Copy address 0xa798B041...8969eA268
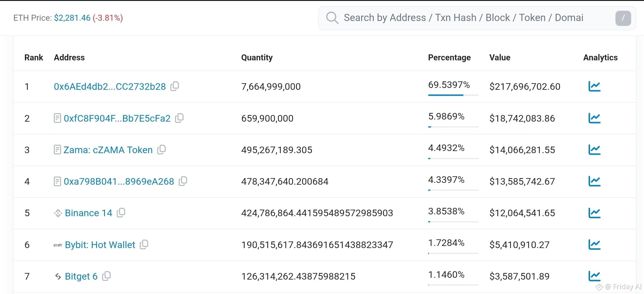 click(x=183, y=181)
